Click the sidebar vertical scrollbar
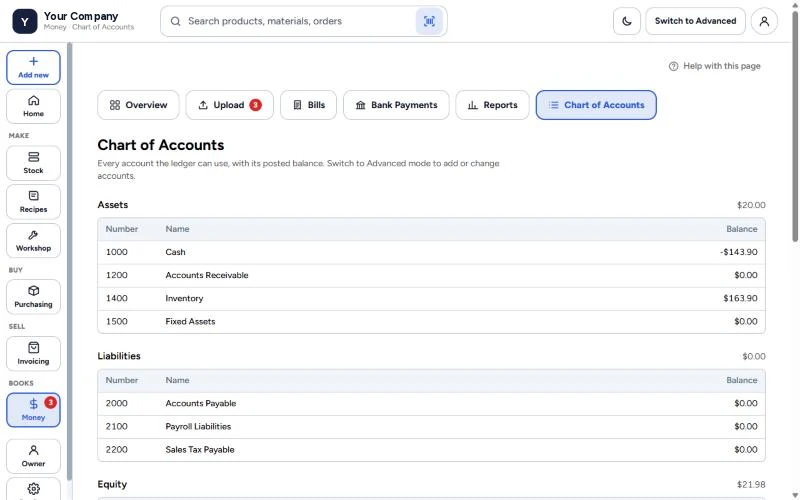 pos(69,260)
